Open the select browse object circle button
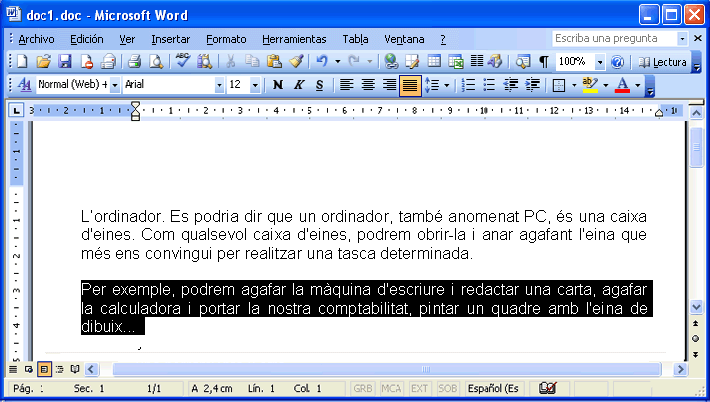The image size is (710, 402). pyautogui.click(x=696, y=338)
